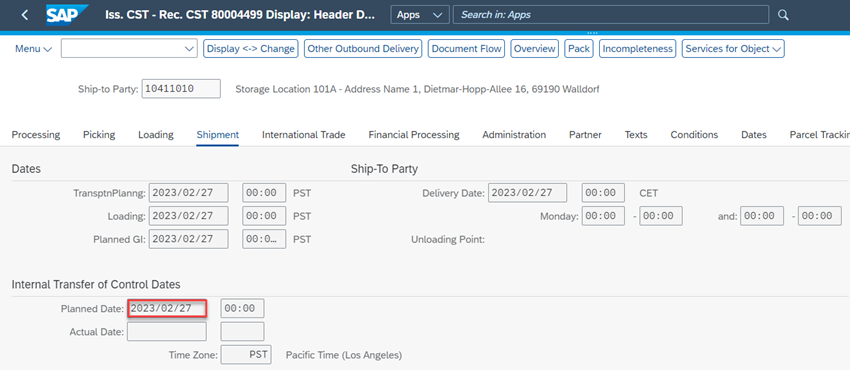Select the TransptnPlanng time field

click(264, 193)
